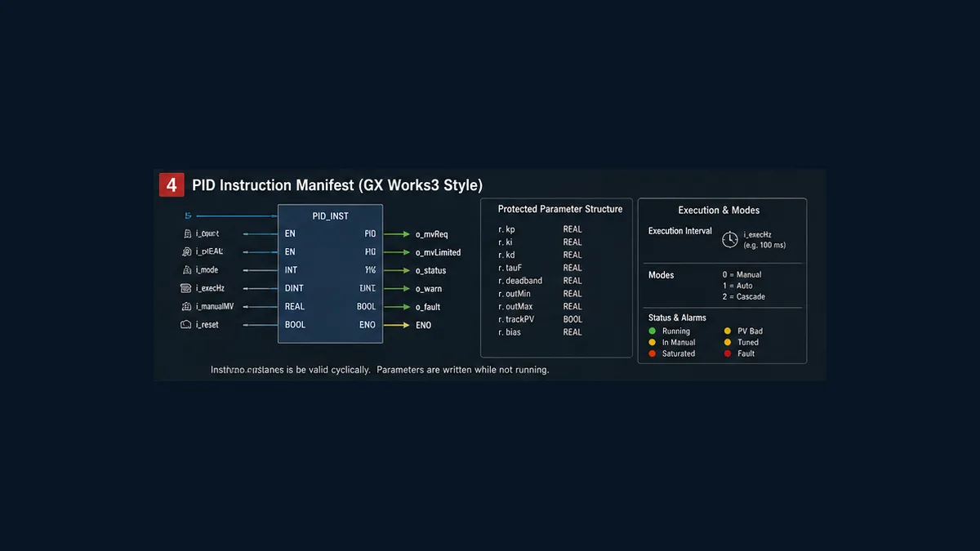The width and height of the screenshot is (980, 551).
Task: Select the o_mvLimited output label
Action: 438,252
